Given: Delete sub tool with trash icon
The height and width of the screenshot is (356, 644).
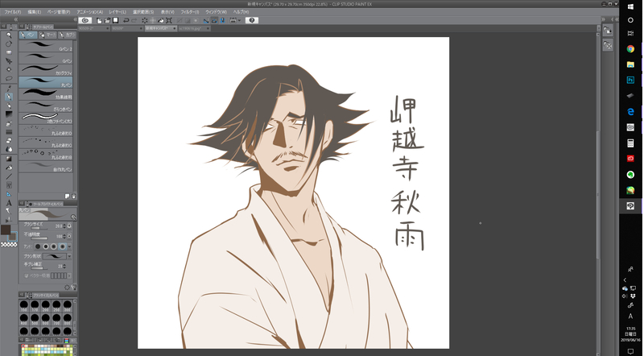Looking at the screenshot, I should pyautogui.click(x=74, y=197).
